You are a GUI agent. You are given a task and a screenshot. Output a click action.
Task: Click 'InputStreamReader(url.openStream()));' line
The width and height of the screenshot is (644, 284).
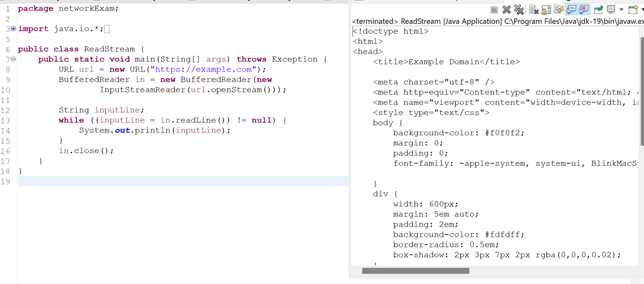tap(193, 90)
